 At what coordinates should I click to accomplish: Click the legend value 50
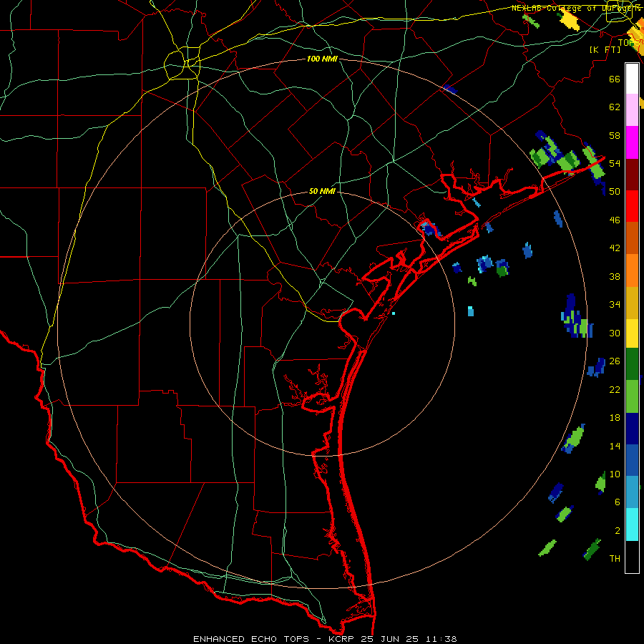click(615, 191)
